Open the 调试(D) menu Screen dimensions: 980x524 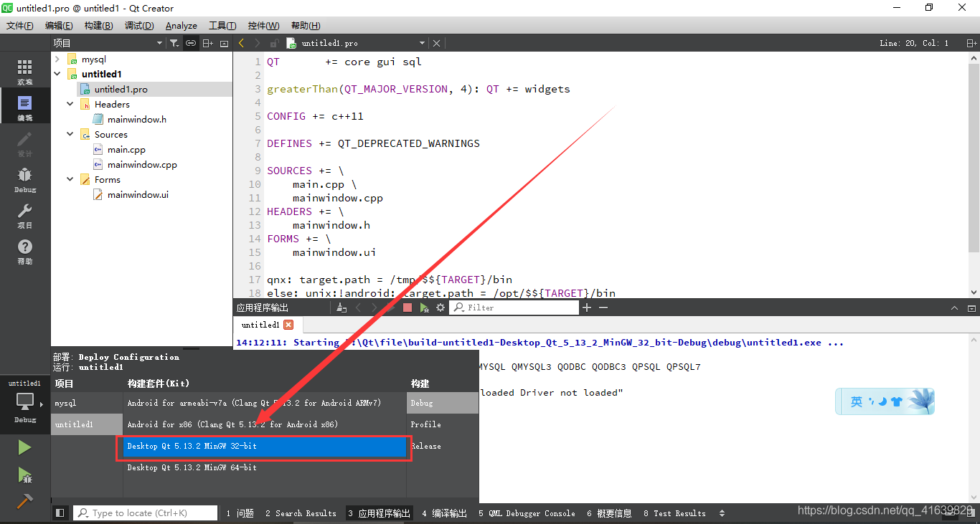tap(139, 25)
